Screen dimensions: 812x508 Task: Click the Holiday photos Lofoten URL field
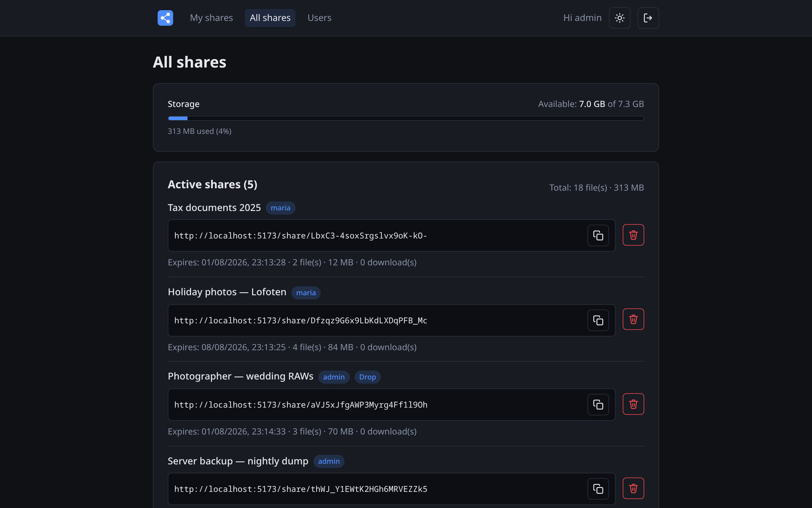pyautogui.click(x=391, y=320)
